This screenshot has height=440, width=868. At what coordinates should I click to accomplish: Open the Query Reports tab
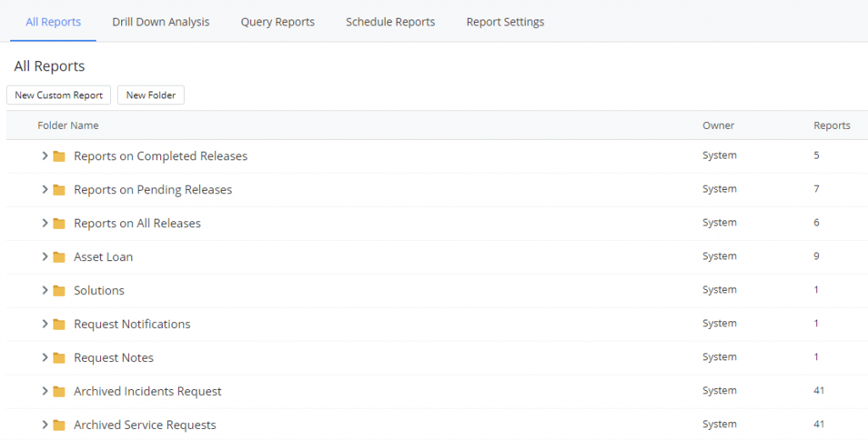(277, 22)
